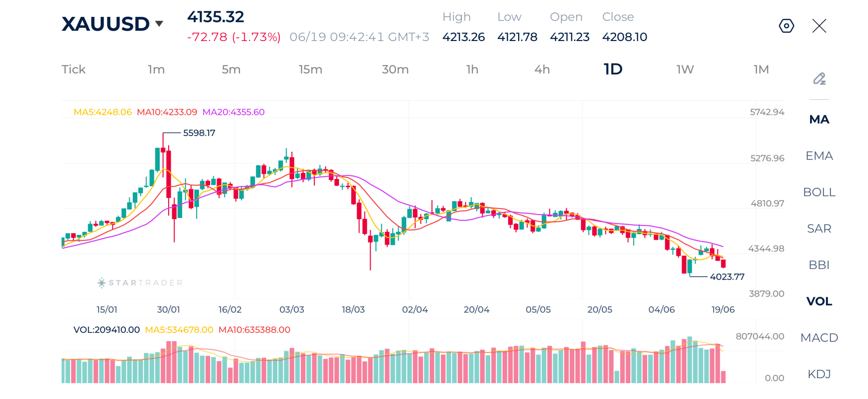
Task: Enable the EMA indicator
Action: (x=819, y=156)
